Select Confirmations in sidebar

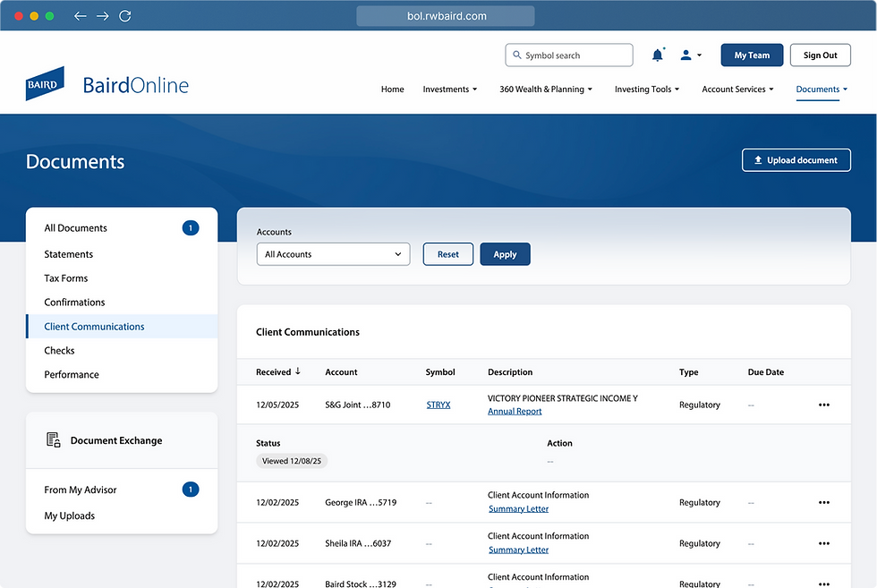point(74,303)
